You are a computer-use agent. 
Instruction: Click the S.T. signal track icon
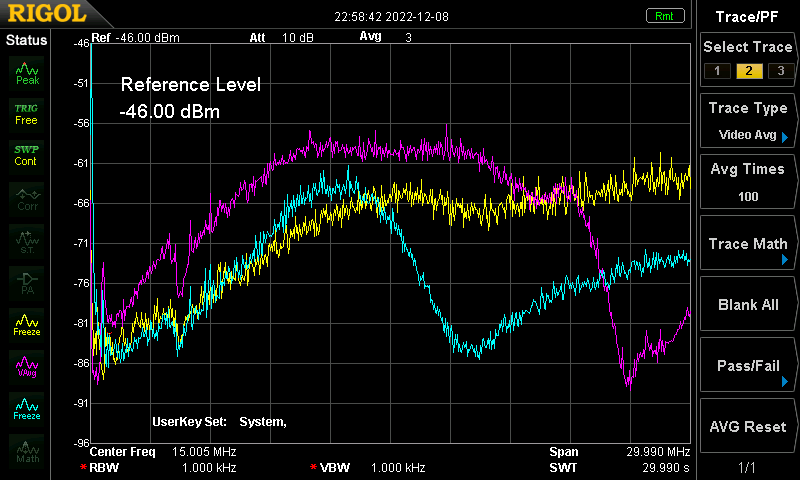point(27,241)
